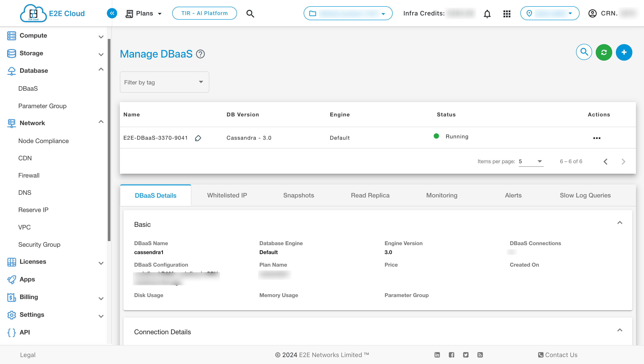
Task: Switch to Alerts tab
Action: coord(513,195)
